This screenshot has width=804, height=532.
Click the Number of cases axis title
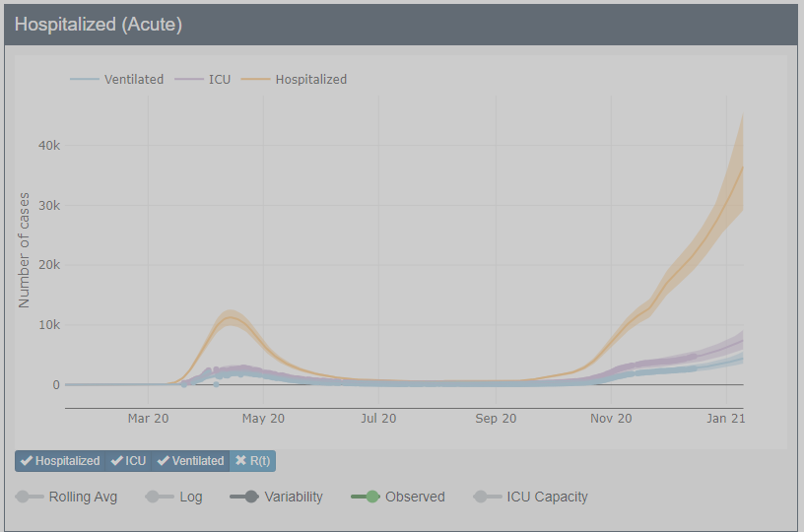[x=25, y=249]
